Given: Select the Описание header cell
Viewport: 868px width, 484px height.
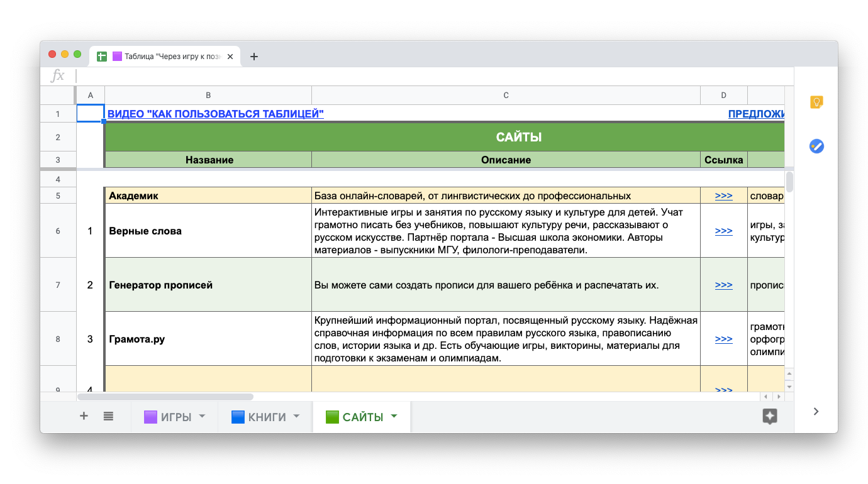Looking at the screenshot, I should click(x=506, y=160).
